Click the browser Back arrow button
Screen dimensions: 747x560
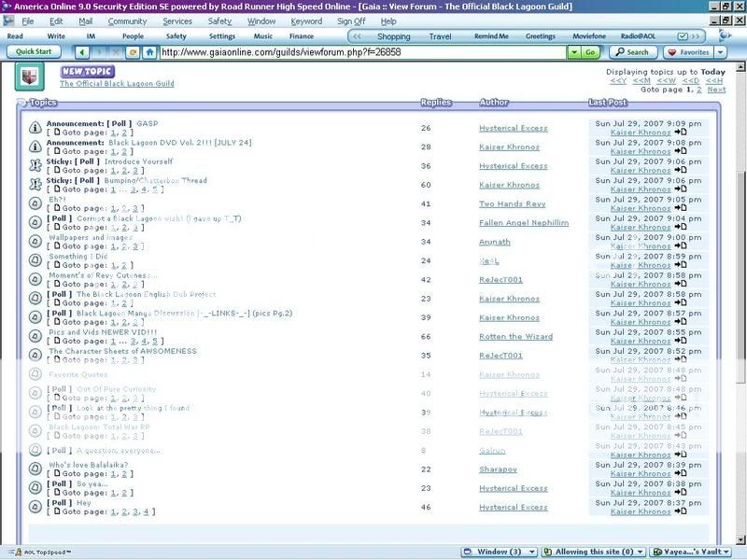click(82, 52)
